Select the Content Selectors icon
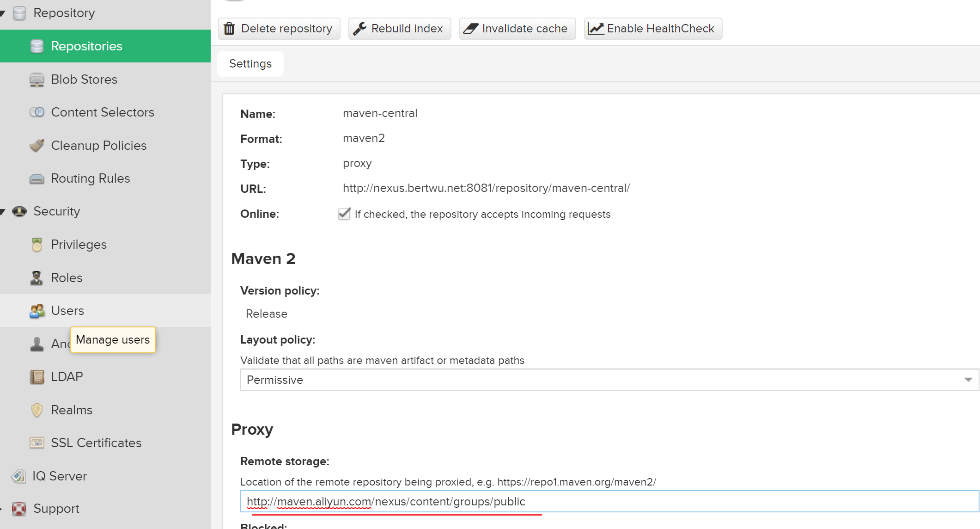The width and height of the screenshot is (980, 529). pyautogui.click(x=37, y=112)
